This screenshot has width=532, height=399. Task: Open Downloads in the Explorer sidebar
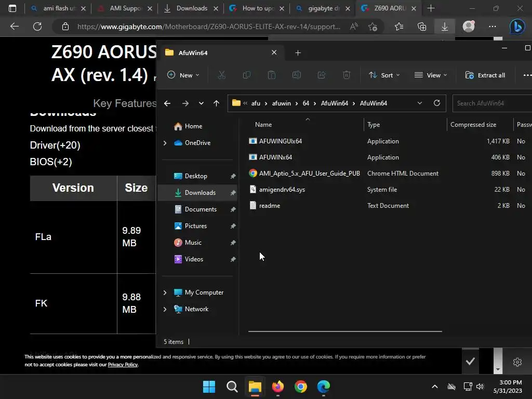click(197, 193)
